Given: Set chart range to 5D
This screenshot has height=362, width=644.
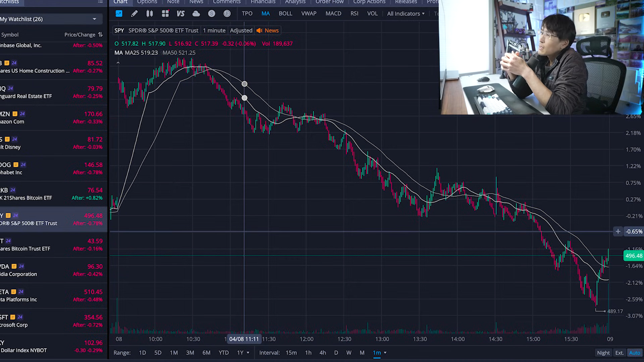Looking at the screenshot, I should (158, 353).
